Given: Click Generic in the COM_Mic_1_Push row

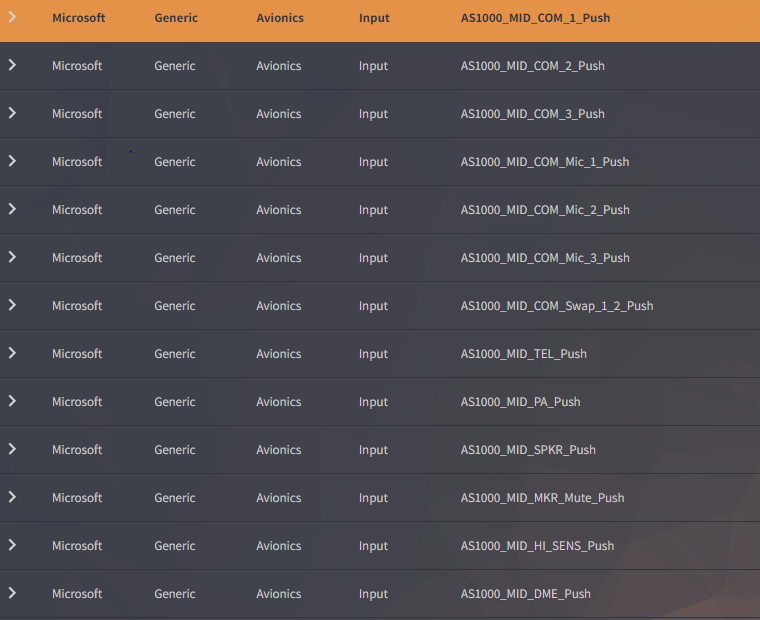Looking at the screenshot, I should 175,162.
